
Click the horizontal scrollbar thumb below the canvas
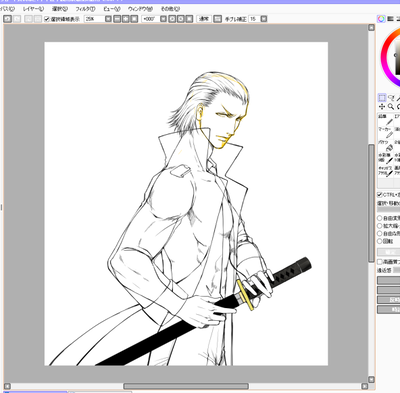point(186,386)
